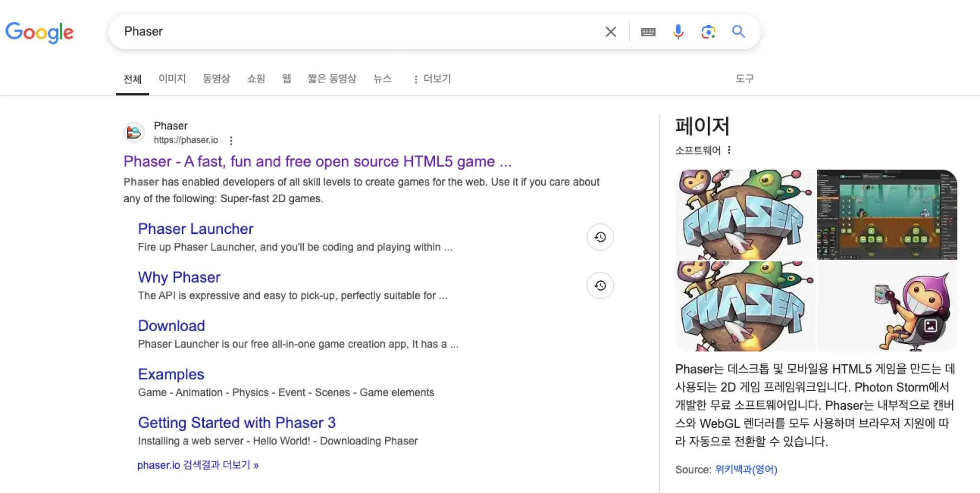The image size is (980, 493).
Task: Open the on-screen keyboard input tool
Action: click(648, 32)
